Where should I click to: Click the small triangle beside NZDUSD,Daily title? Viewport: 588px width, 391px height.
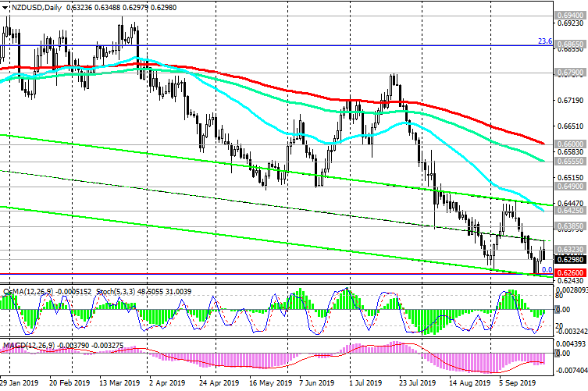click(4, 5)
